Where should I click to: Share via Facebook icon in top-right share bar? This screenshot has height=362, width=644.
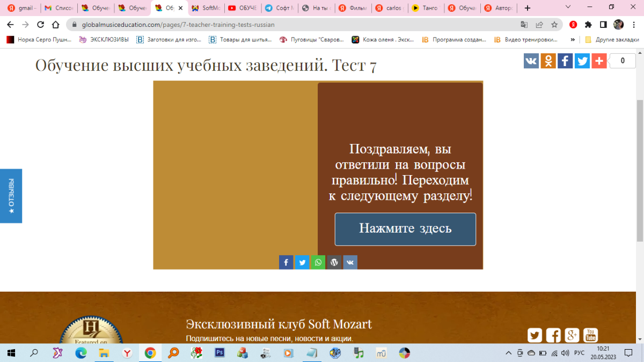(x=565, y=61)
